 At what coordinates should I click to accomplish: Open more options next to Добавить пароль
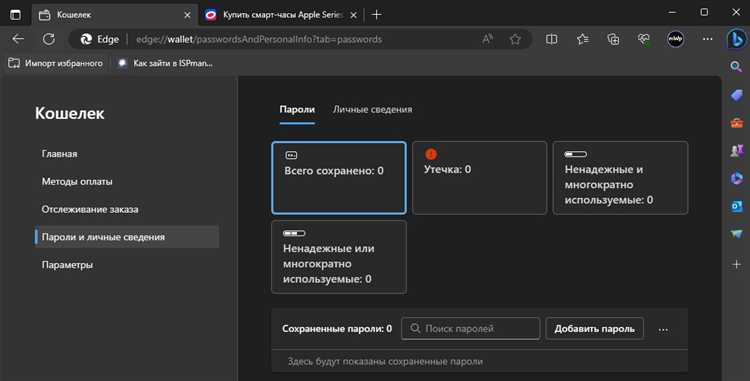point(663,329)
